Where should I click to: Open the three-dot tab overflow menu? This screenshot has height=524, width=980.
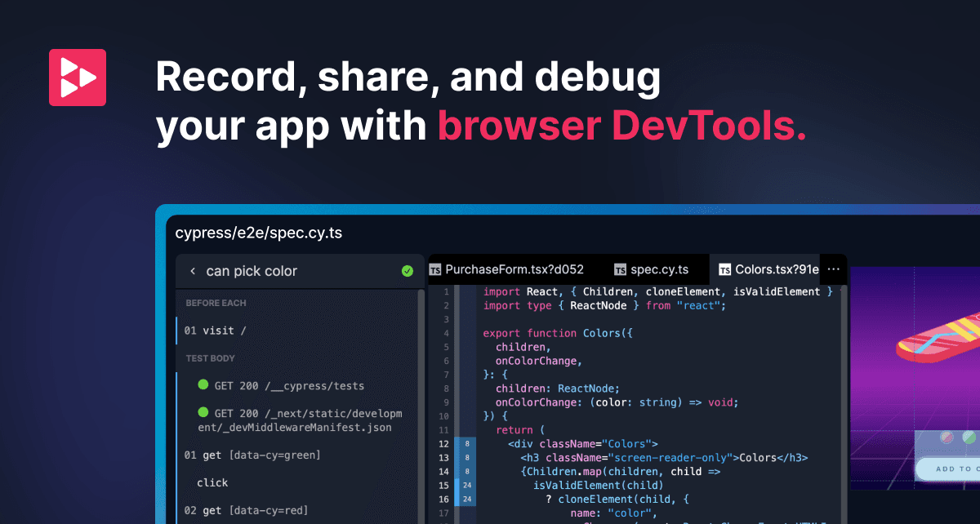[x=833, y=269]
